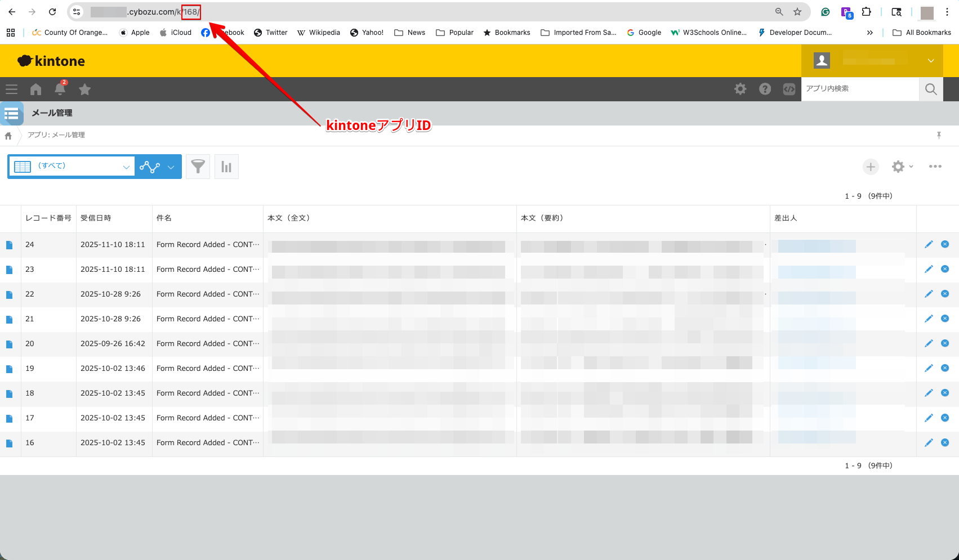Toggle the hamburger side menu
The height and width of the screenshot is (560, 959).
coord(12,89)
